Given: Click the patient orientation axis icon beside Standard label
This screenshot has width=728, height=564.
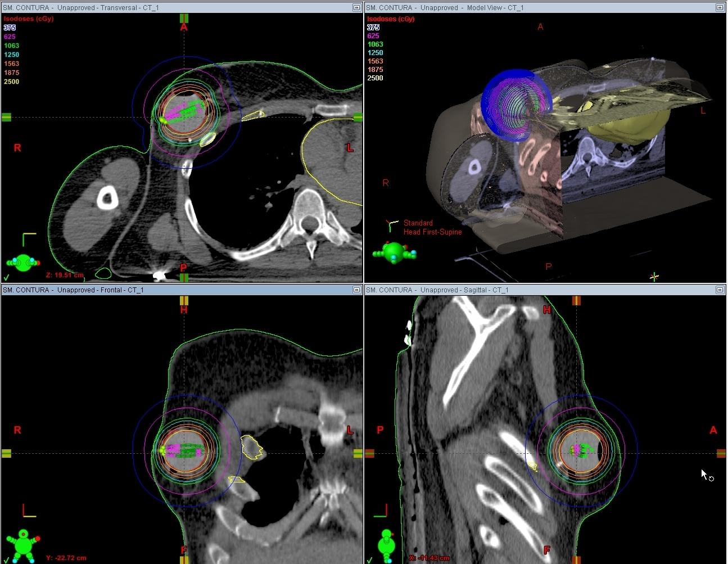Looking at the screenshot, I should click(391, 225).
